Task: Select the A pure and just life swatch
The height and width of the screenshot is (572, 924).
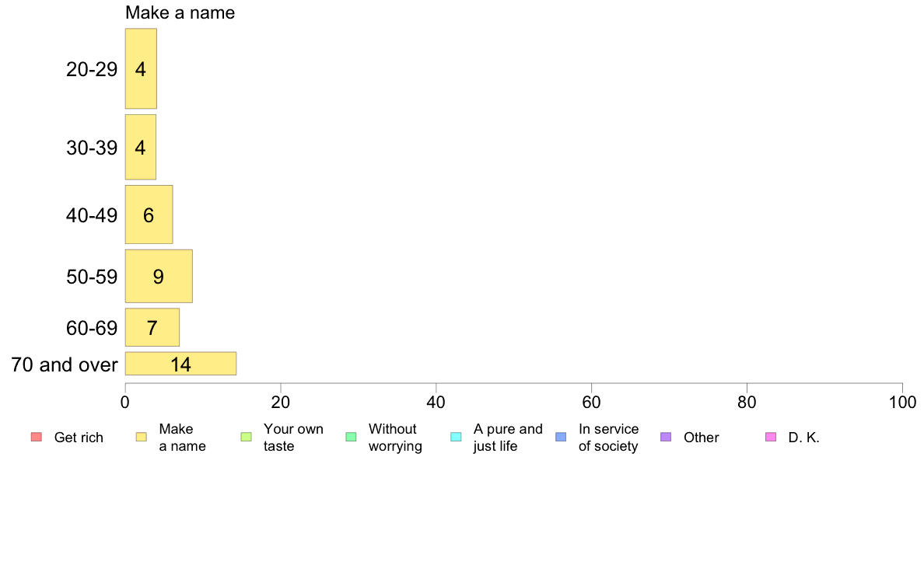Action: point(456,437)
